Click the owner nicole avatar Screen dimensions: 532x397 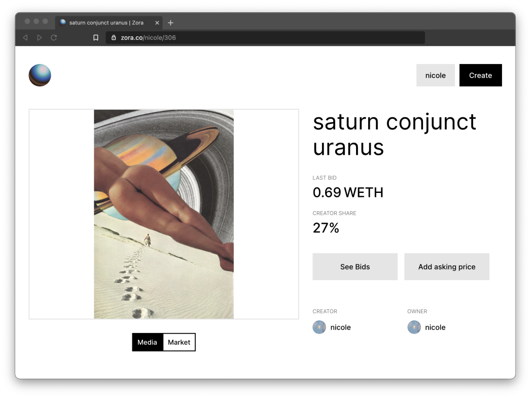[x=414, y=327]
